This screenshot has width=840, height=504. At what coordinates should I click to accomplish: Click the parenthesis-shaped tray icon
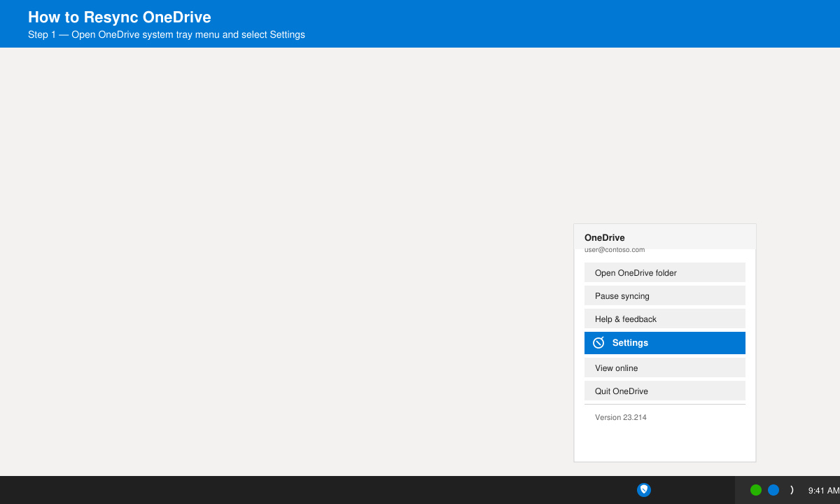click(792, 490)
